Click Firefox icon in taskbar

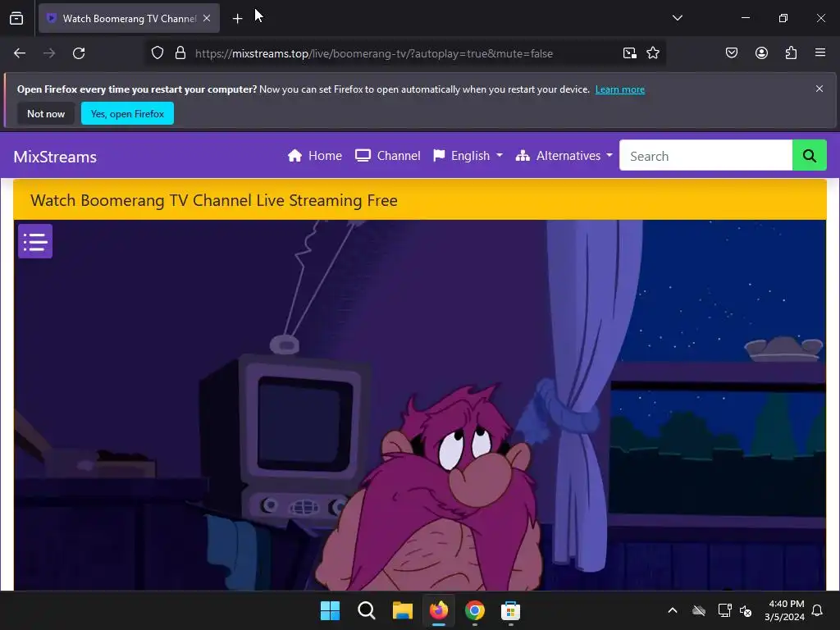(439, 610)
